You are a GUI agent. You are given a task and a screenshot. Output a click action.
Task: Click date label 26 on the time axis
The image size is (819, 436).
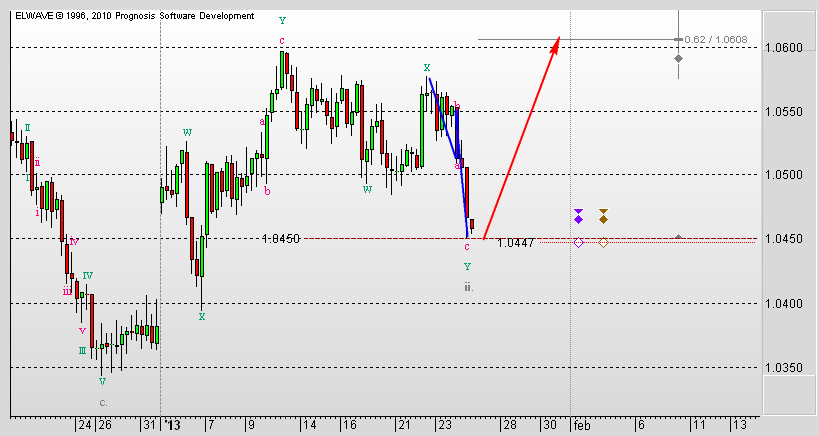[104, 425]
